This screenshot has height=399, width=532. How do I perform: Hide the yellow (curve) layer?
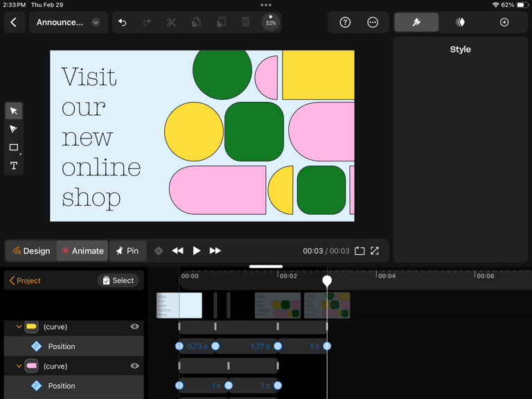pyautogui.click(x=134, y=326)
